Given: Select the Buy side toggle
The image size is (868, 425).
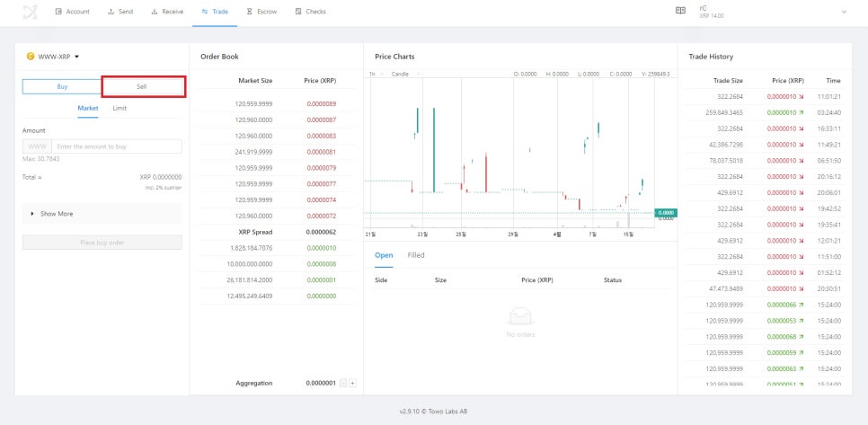Looking at the screenshot, I should pos(62,87).
